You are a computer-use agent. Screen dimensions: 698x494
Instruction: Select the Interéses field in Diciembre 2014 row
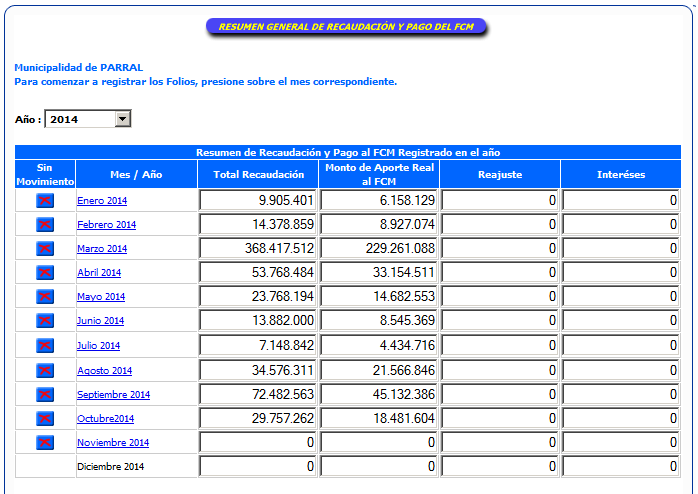(621, 467)
